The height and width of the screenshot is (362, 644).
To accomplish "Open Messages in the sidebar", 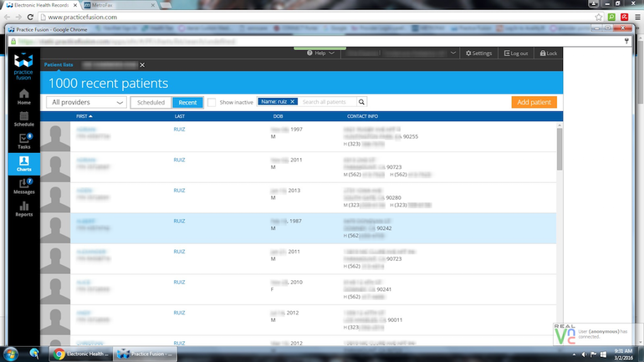I will tap(23, 186).
